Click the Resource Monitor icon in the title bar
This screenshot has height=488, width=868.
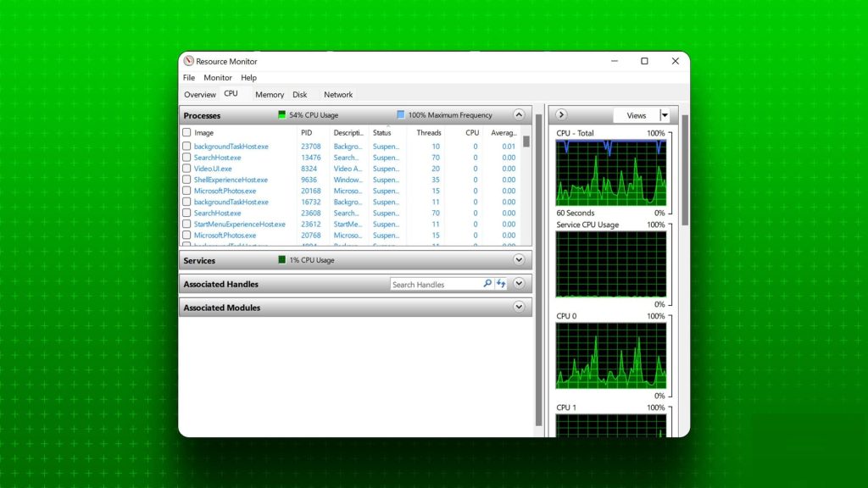[188, 61]
